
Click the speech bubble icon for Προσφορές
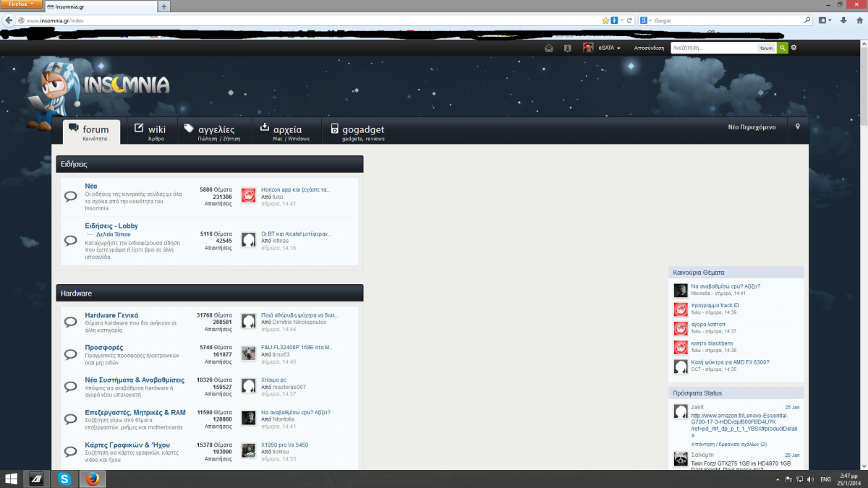[71, 354]
